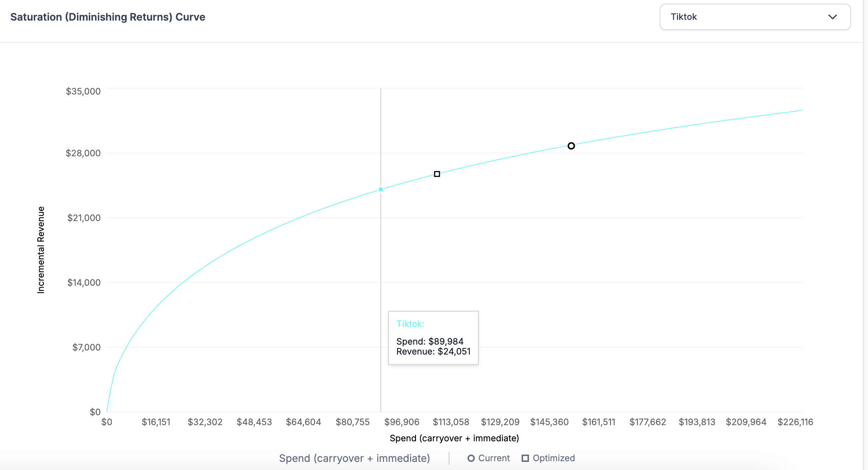Click the bottom Spend (carryover + immediate) legend label

click(354, 458)
